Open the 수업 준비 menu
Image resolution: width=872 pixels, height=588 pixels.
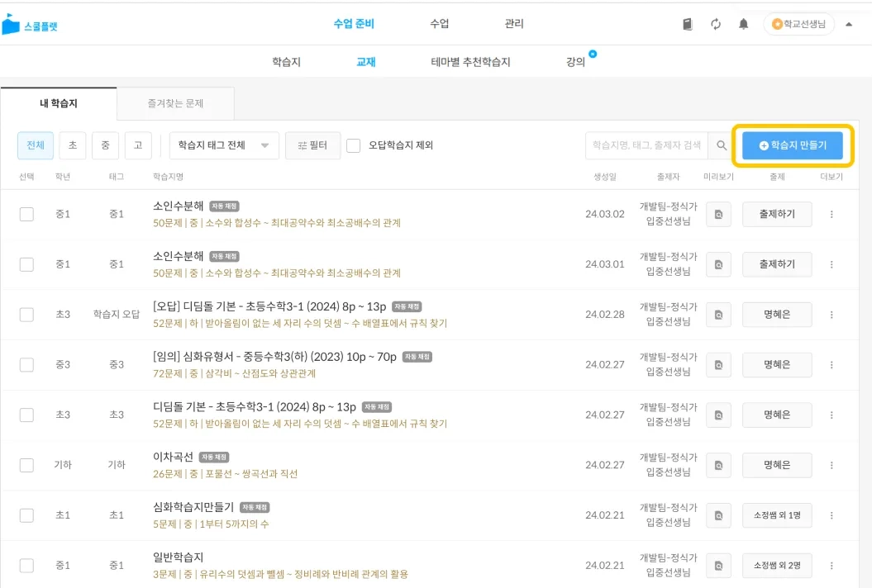click(354, 24)
